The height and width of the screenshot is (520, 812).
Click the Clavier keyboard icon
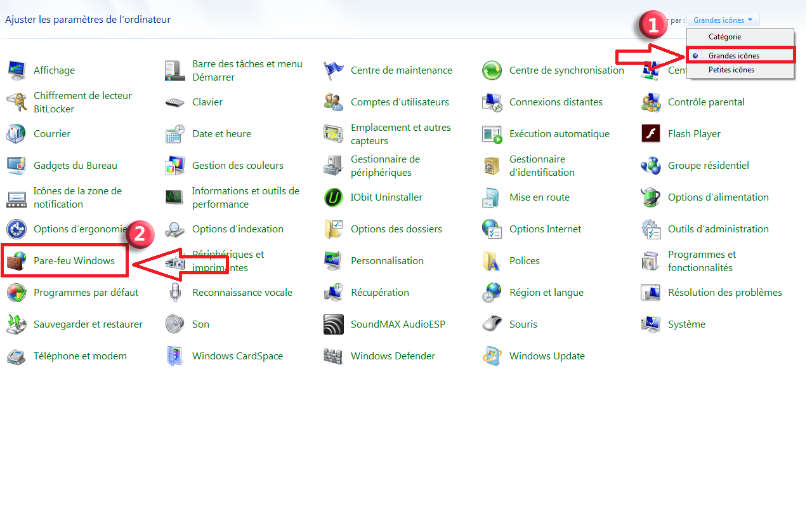pos(174,102)
